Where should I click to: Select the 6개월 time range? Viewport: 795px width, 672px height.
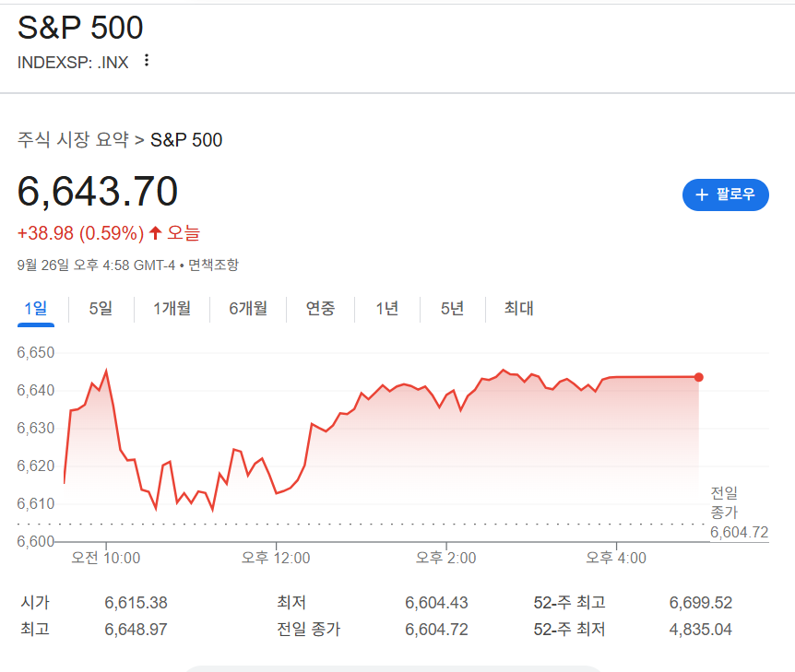click(249, 309)
